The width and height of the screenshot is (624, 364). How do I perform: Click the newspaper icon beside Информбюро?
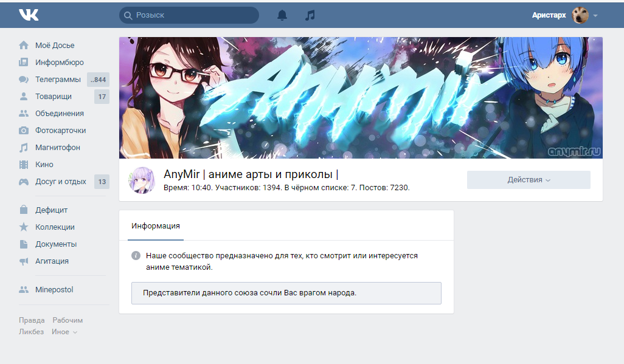pyautogui.click(x=24, y=63)
